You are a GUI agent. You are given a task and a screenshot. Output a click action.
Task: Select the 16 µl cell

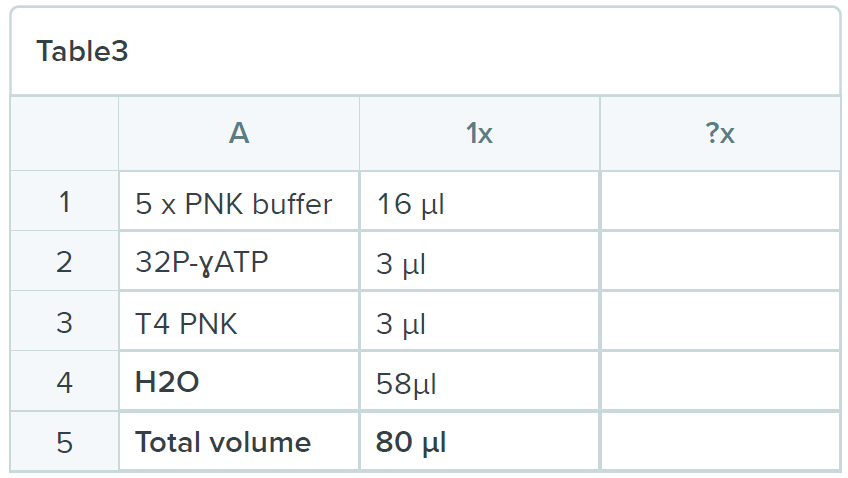coord(411,204)
